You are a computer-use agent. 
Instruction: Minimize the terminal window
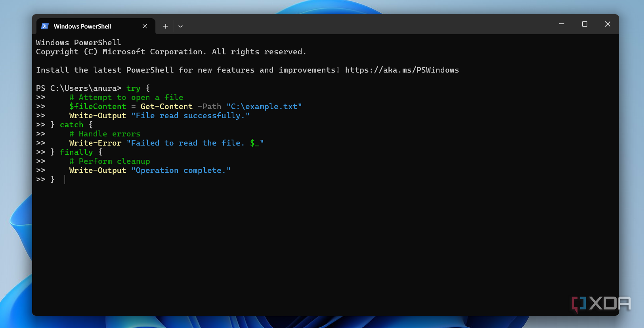(x=562, y=24)
